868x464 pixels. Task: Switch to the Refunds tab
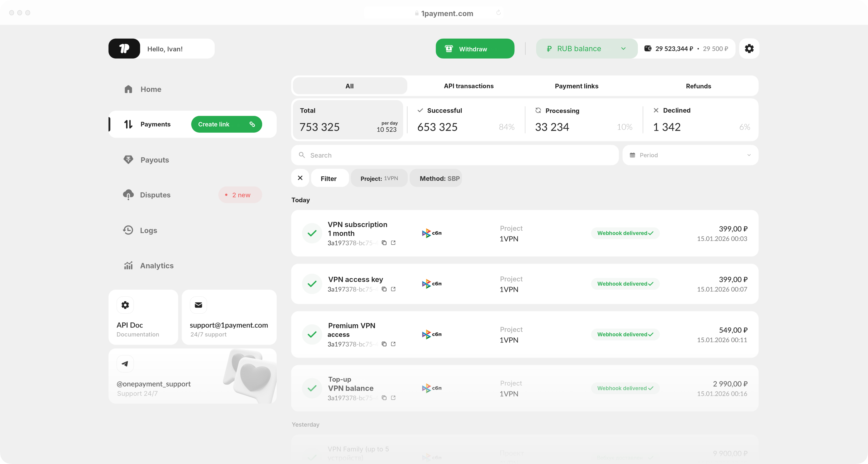(x=698, y=86)
